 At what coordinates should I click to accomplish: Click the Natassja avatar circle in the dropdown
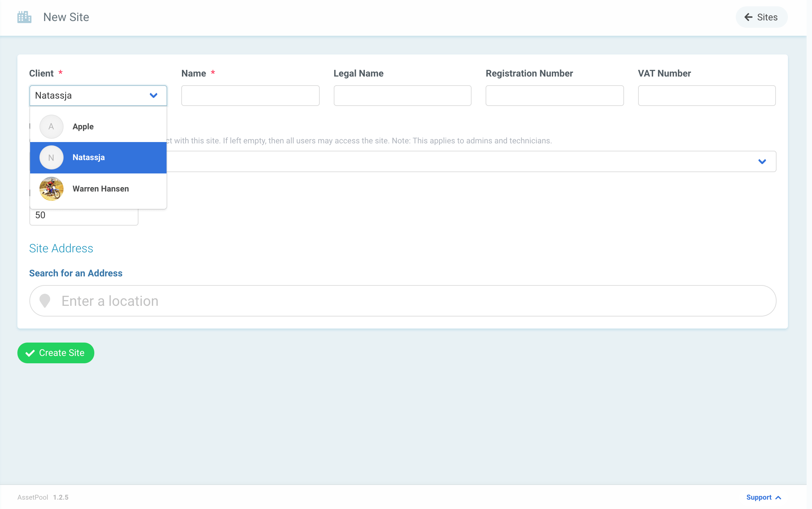[51, 157]
